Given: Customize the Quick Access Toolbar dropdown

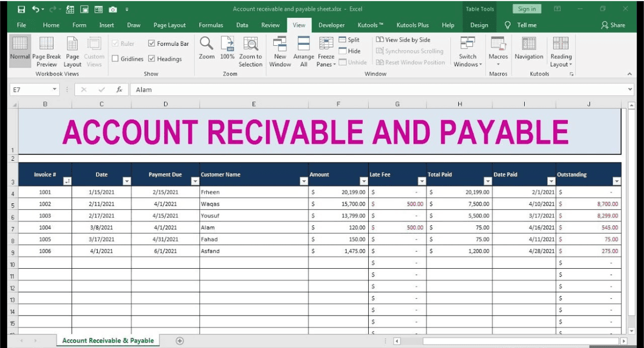Looking at the screenshot, I should point(127,9).
